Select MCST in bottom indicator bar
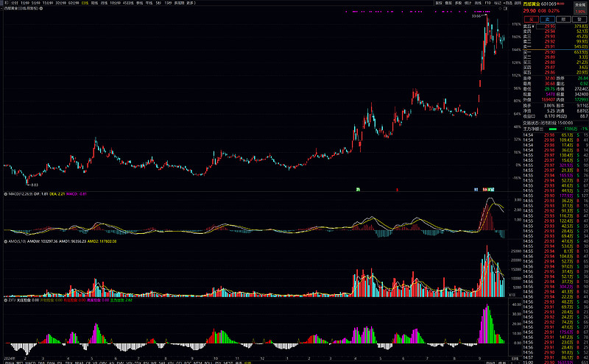The width and height of the screenshot is (589, 364). click(228, 362)
